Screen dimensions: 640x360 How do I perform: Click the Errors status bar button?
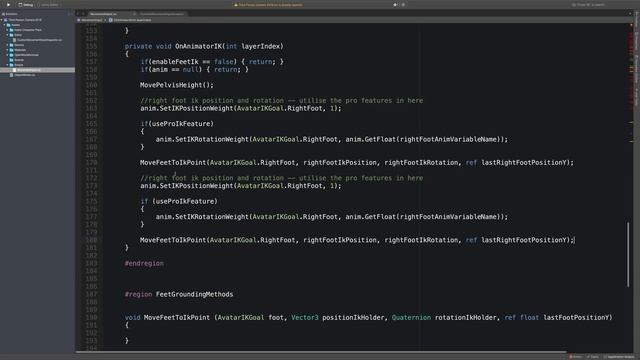(576, 357)
